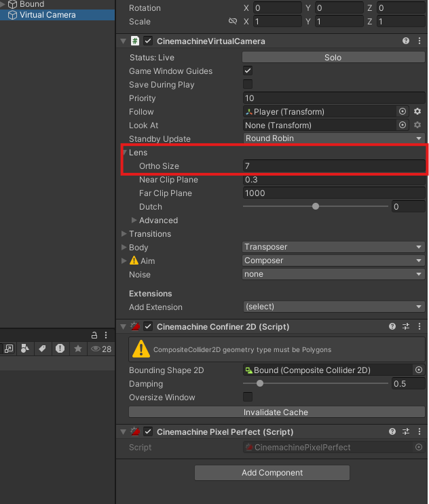Image resolution: width=429 pixels, height=504 pixels.
Task: Expand the Advanced lens foldout
Action: (x=134, y=220)
